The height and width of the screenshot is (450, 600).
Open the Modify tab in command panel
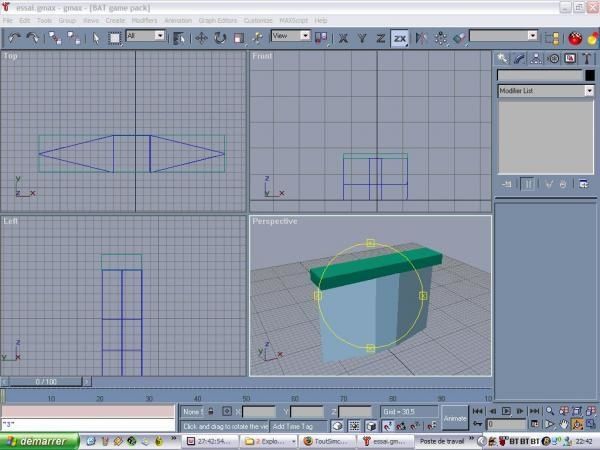point(519,59)
